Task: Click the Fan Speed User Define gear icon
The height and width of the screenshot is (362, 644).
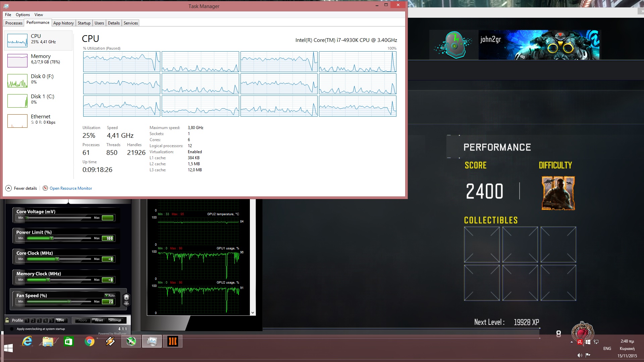Action: tap(126, 298)
